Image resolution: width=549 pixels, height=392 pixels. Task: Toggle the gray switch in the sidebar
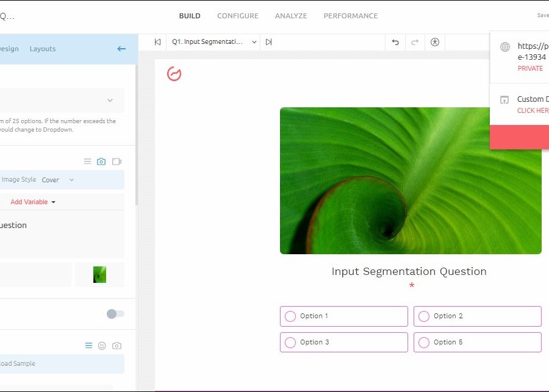click(115, 314)
